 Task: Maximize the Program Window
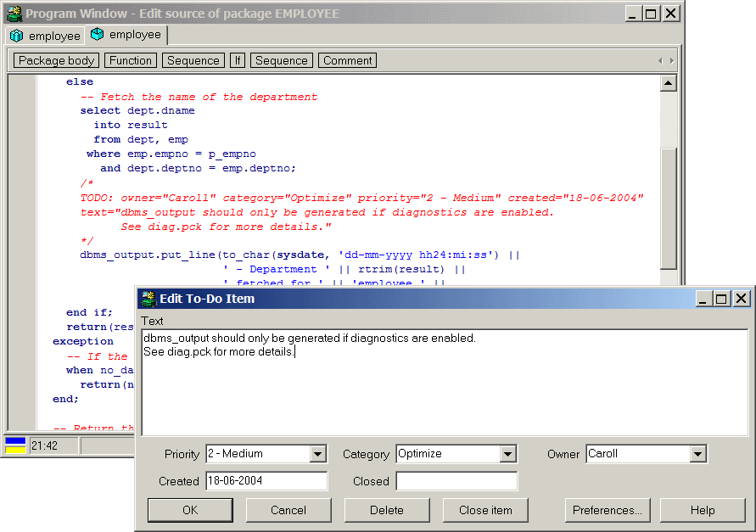coord(651,14)
